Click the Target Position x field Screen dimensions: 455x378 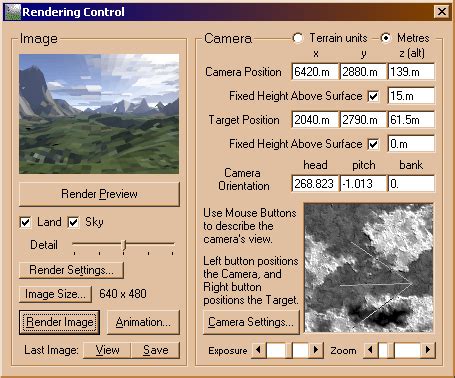[315, 120]
